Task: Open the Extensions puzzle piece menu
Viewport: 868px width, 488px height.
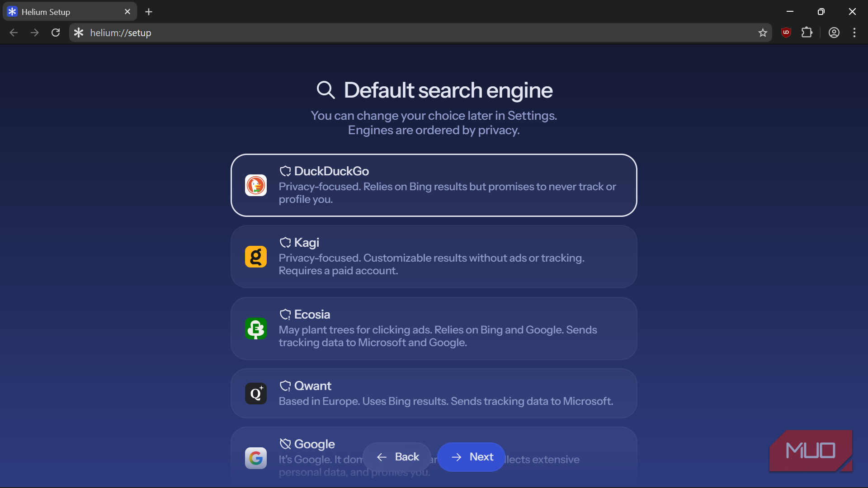Action: pos(807,33)
